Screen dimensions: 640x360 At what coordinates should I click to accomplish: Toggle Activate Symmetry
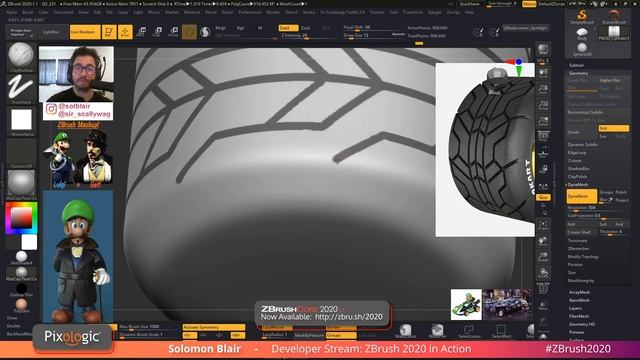(x=213, y=327)
